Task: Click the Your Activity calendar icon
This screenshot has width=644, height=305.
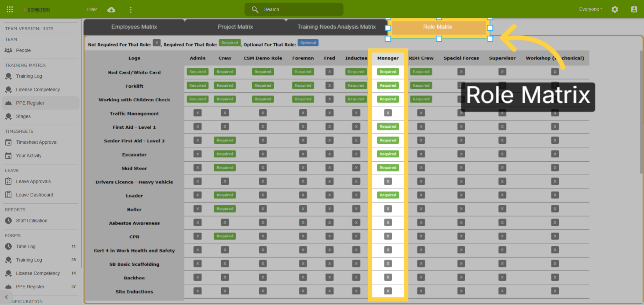Action: click(x=8, y=155)
